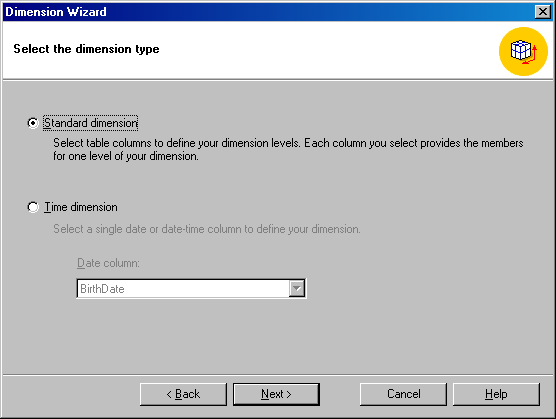This screenshot has height=419, width=556.
Task: Proceed with the Next button
Action: (276, 394)
